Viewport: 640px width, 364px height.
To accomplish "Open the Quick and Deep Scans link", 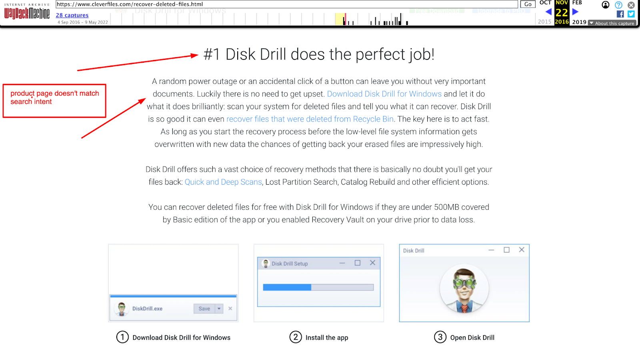I will (x=223, y=182).
